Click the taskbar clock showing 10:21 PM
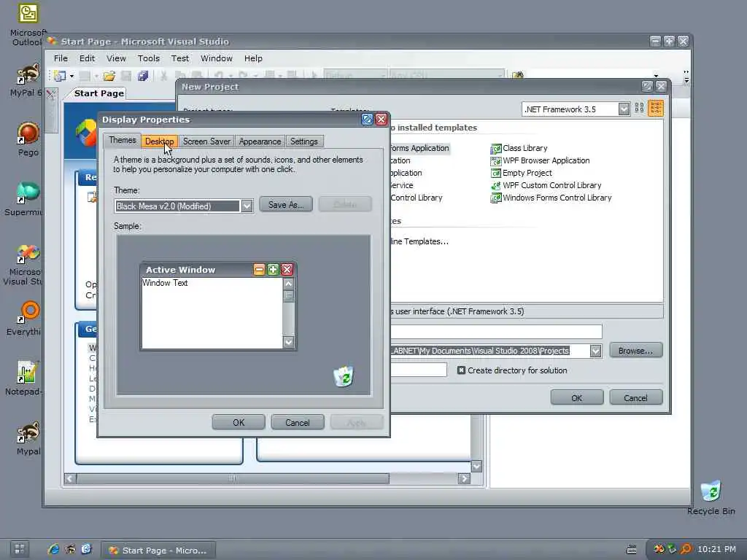Screen dimensions: 747x560 tap(716, 549)
